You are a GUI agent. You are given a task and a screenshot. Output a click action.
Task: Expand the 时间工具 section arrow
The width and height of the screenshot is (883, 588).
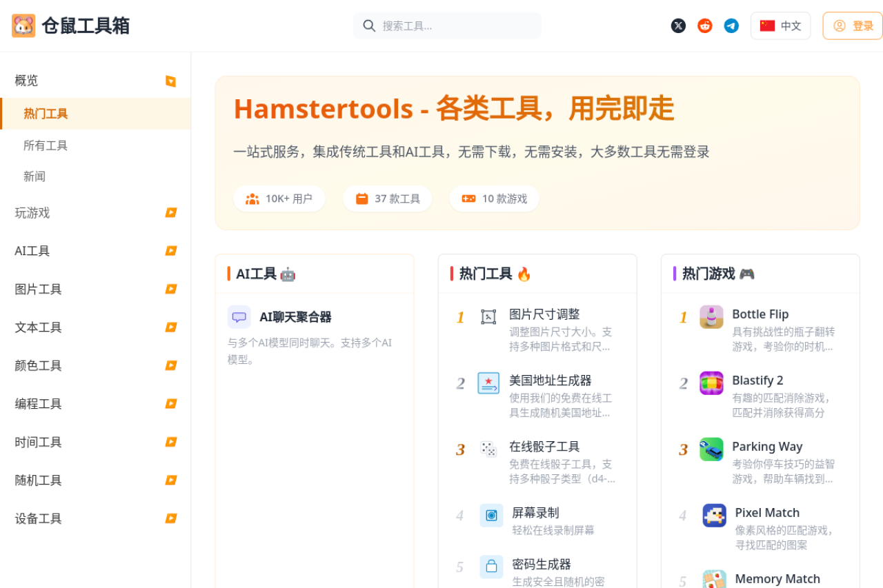coord(170,442)
